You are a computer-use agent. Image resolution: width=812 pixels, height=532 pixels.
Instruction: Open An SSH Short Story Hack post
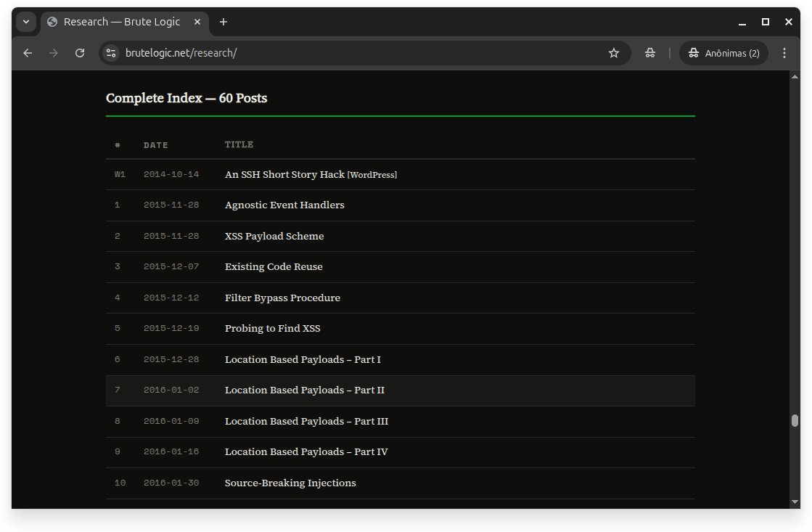(x=284, y=175)
